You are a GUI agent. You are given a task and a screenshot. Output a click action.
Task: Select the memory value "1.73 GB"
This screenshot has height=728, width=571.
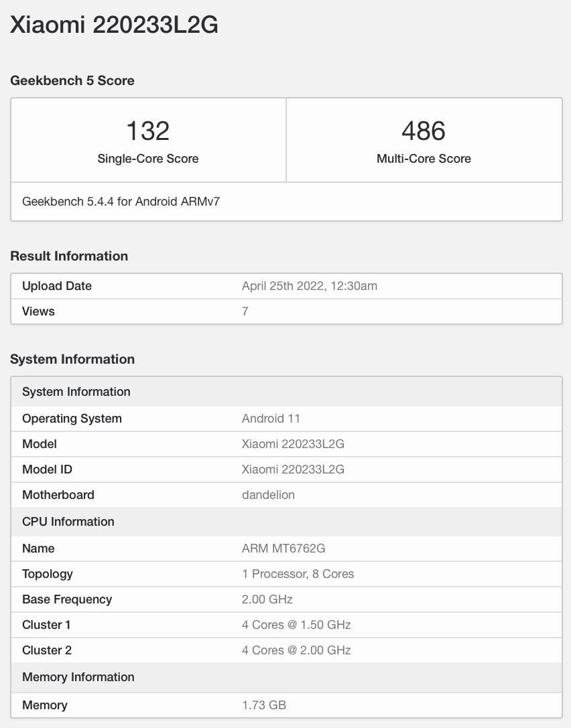click(264, 705)
